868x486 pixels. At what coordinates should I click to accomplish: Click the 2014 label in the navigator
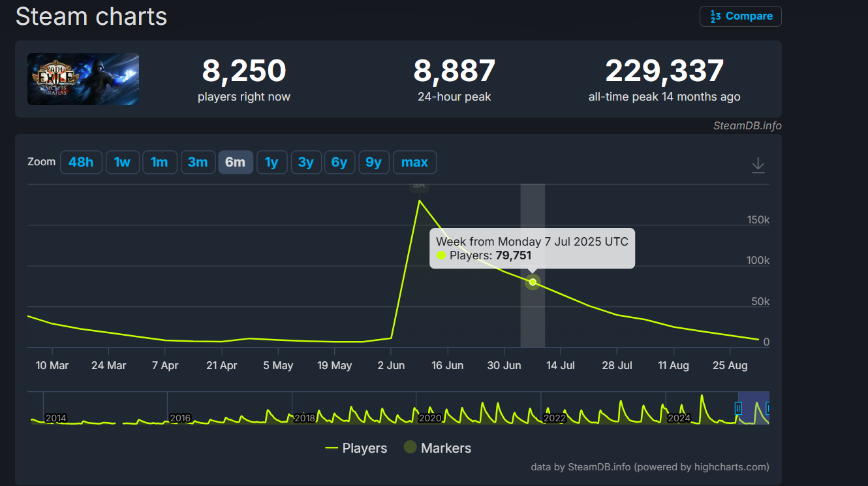56,418
